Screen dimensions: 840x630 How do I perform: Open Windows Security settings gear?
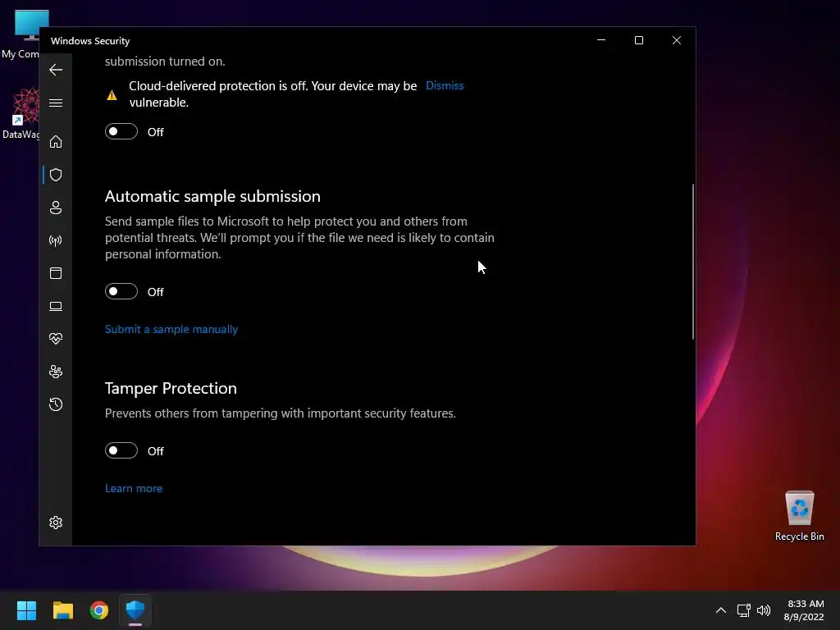pos(56,523)
